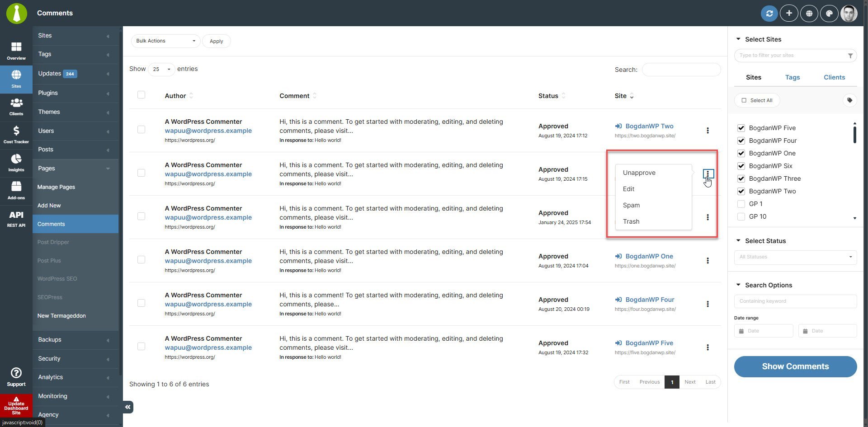Click the Containing keyword input field

coord(795,301)
